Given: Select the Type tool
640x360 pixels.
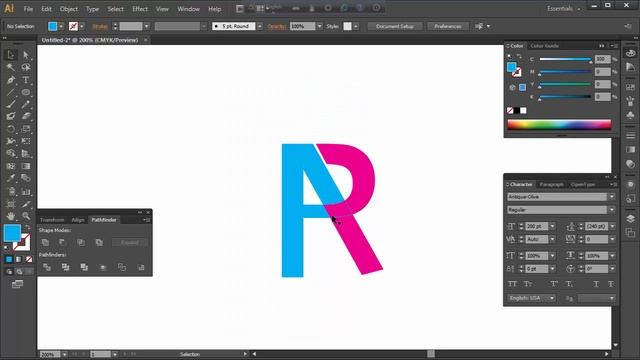Looking at the screenshot, I should click(x=26, y=80).
